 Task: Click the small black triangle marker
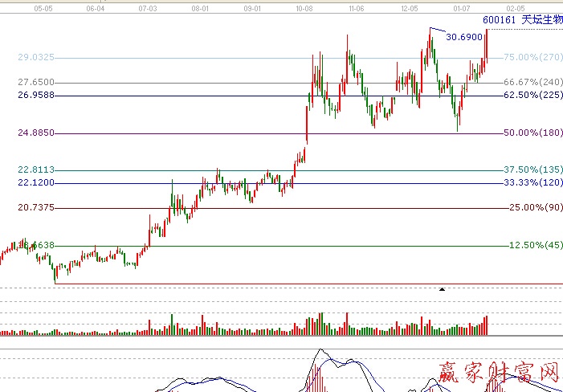(441, 288)
